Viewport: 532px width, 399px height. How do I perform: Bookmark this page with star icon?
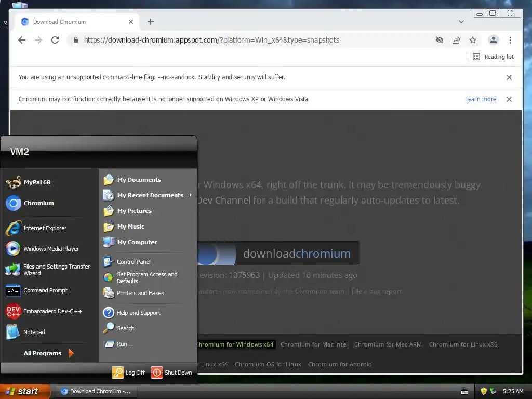(473, 40)
